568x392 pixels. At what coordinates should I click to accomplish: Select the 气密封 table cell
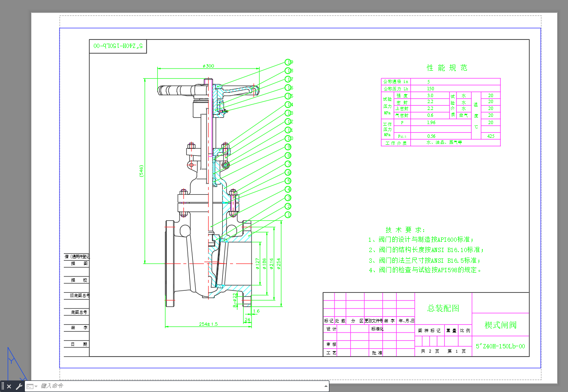coord(402,115)
